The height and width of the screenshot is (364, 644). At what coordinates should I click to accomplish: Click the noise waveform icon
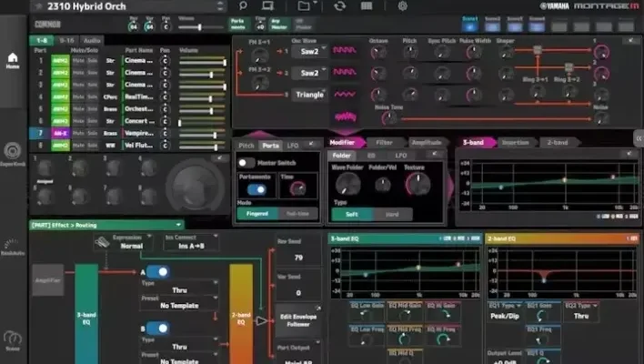click(x=345, y=116)
